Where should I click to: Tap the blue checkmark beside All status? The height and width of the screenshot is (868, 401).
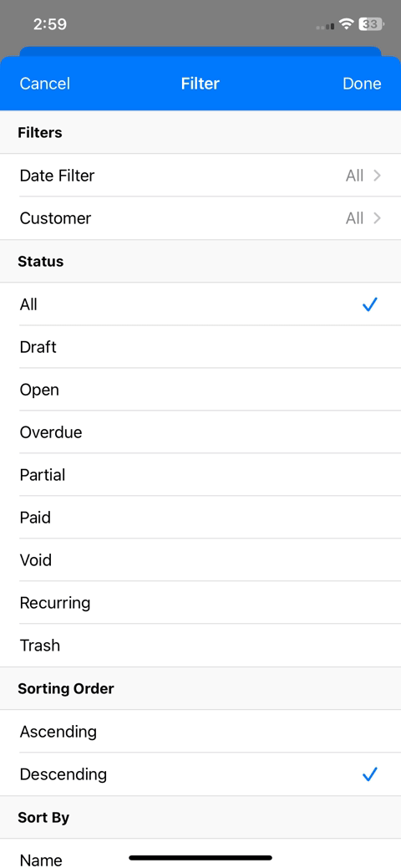coord(369,304)
